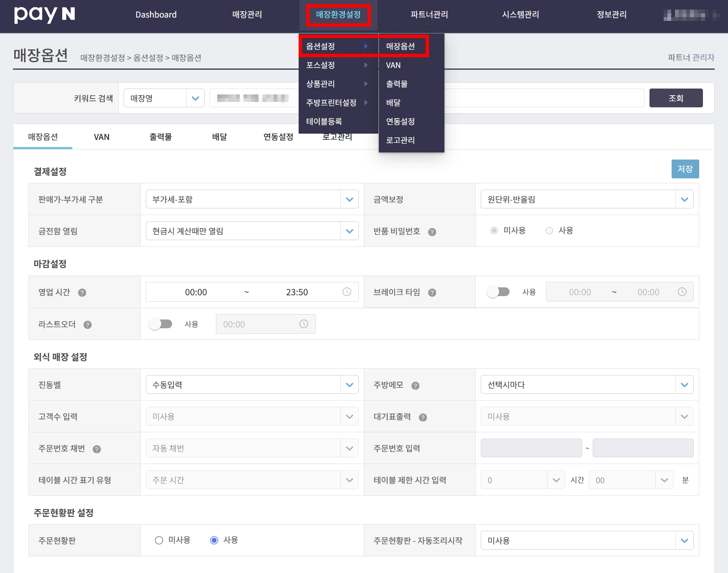Open 매장관리 top menu
The image size is (728, 573).
[247, 15]
